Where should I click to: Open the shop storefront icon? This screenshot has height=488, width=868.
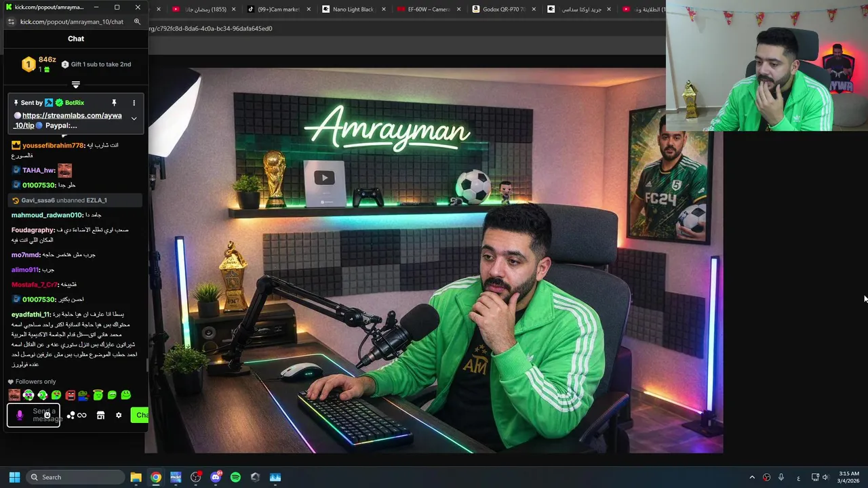[x=100, y=415]
